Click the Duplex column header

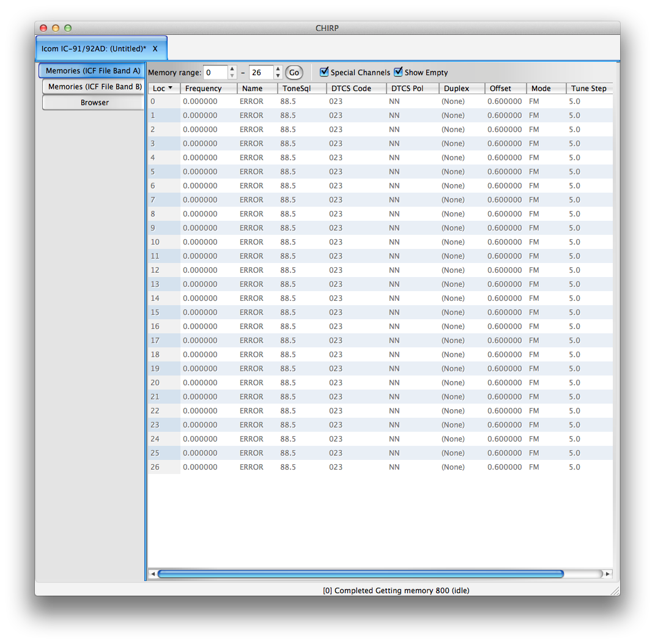point(462,89)
